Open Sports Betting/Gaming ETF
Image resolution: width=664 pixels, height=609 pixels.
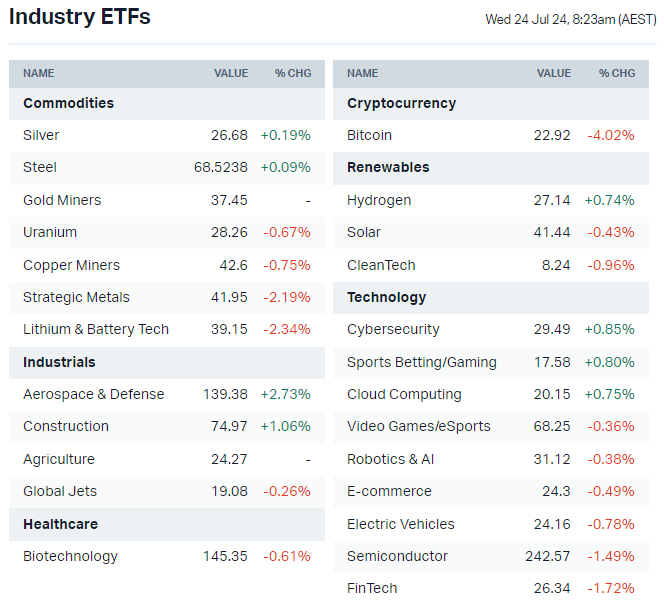point(421,362)
